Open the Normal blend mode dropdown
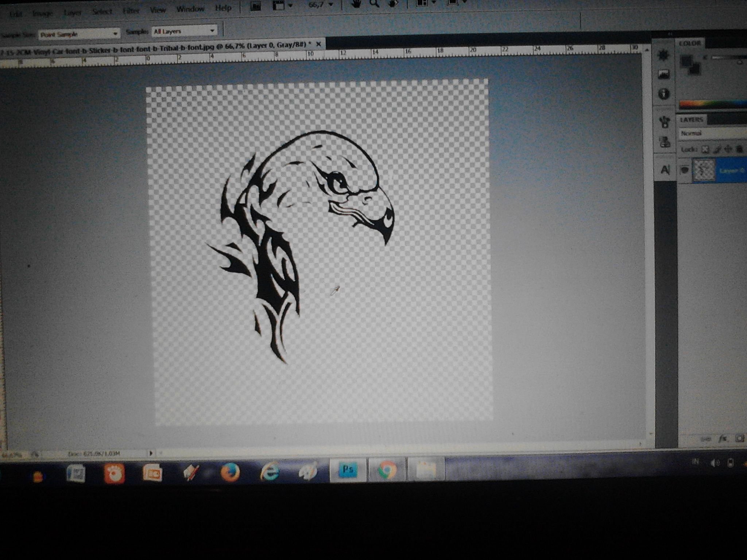 (x=713, y=133)
